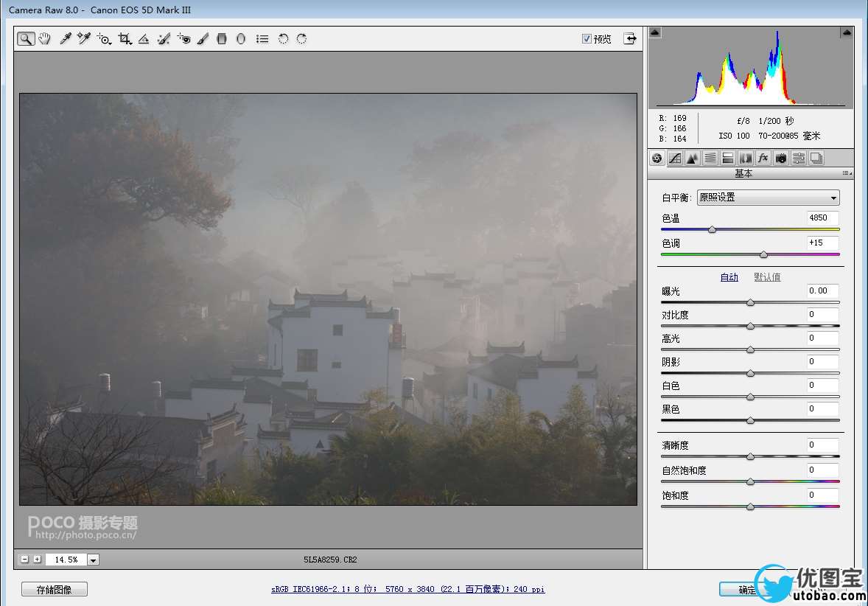This screenshot has width=868, height=606.
Task: Toggle the 预览 preview checkbox
Action: 587,38
